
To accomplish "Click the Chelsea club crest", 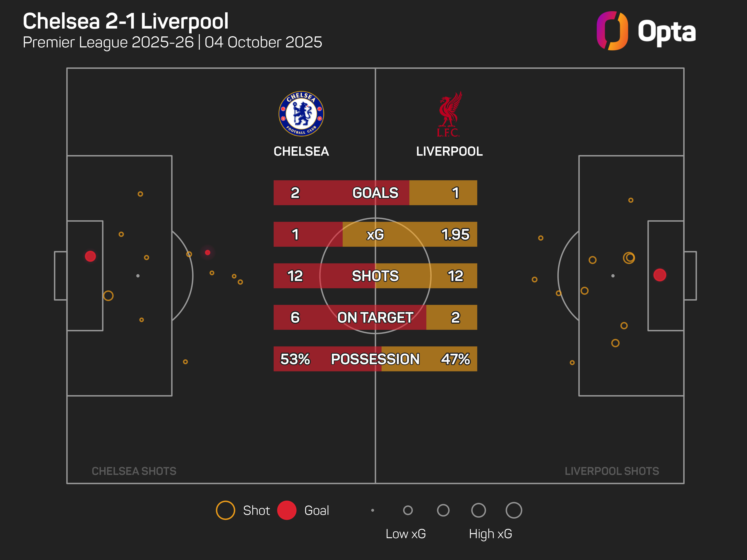I will coord(301,114).
